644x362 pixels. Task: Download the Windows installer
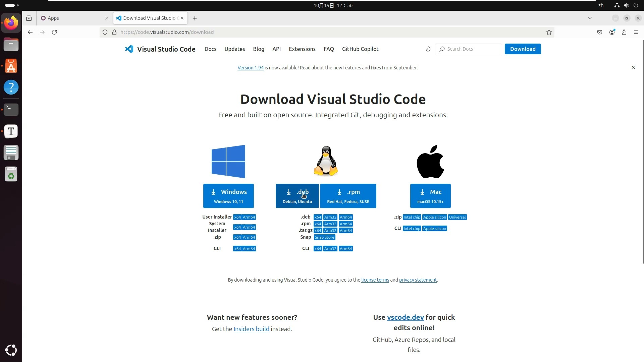pyautogui.click(x=228, y=196)
